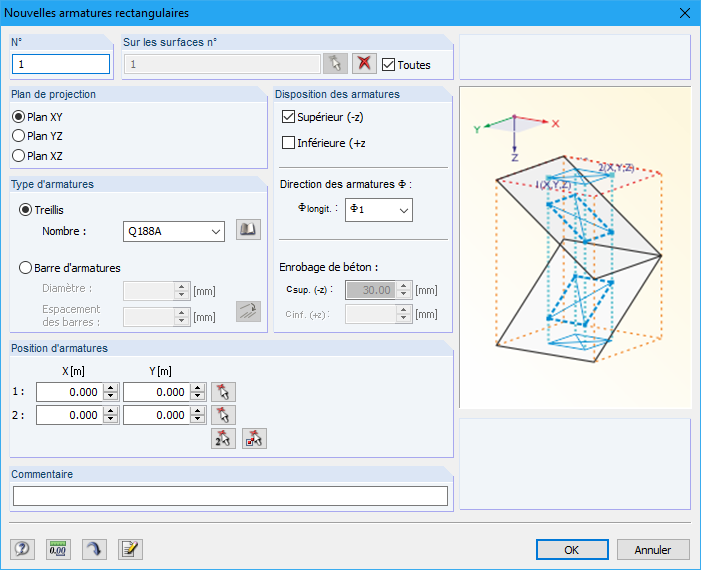701x570 pixels.
Task: Click the pick-two-points icon
Action: [223, 439]
